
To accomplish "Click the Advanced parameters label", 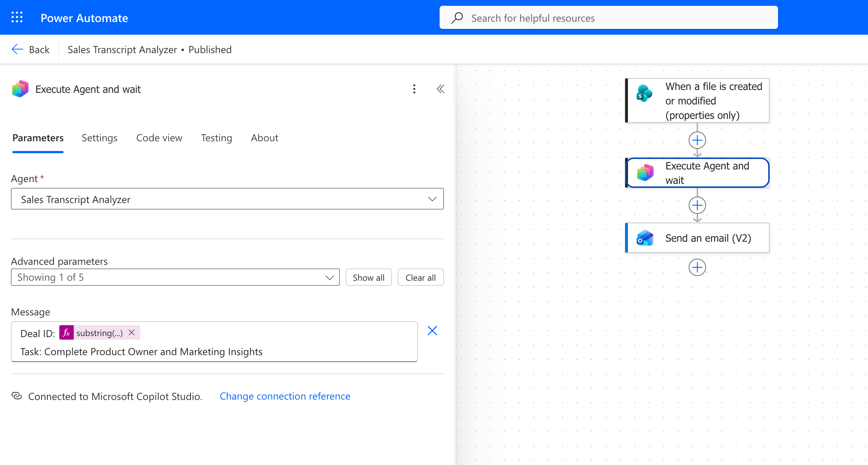I will 59,261.
